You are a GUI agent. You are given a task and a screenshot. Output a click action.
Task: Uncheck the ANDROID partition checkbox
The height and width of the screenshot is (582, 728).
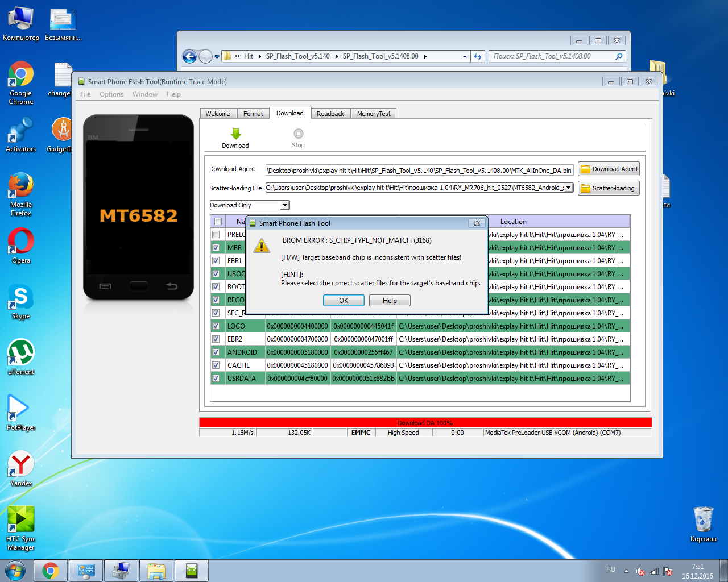[216, 352]
